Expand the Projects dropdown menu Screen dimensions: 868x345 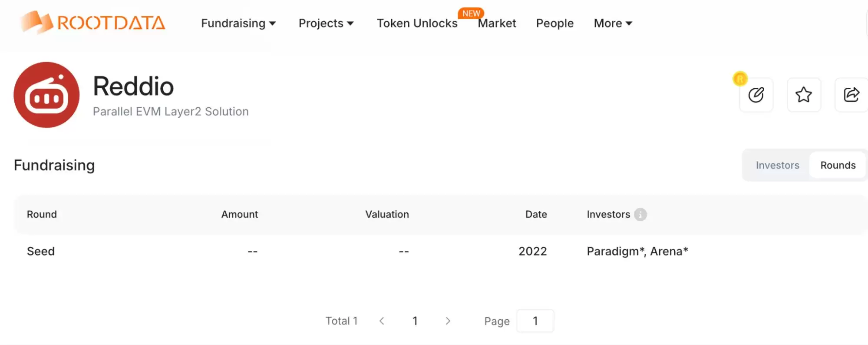(x=326, y=23)
